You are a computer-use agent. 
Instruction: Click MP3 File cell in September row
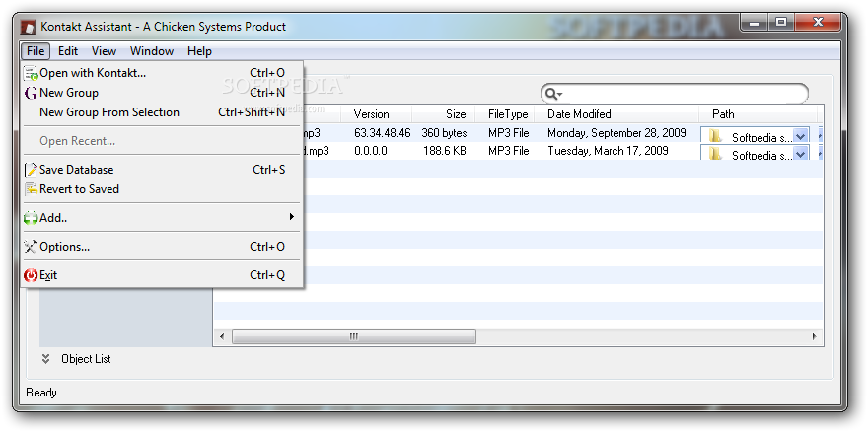pos(509,133)
